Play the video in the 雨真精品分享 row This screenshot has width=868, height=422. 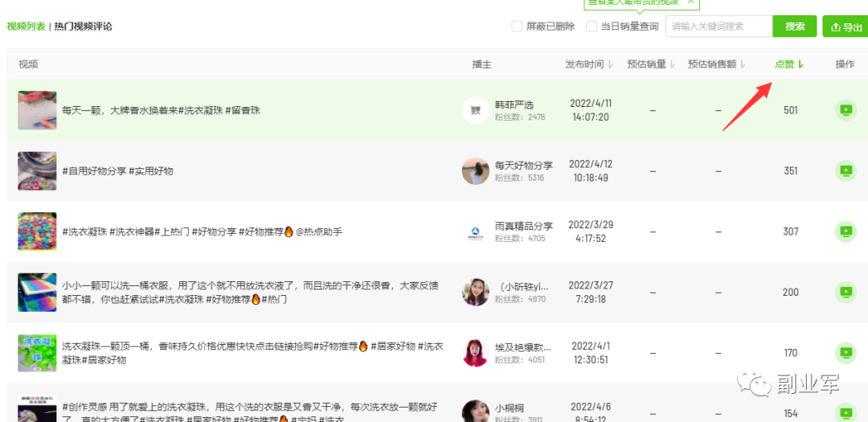click(845, 231)
